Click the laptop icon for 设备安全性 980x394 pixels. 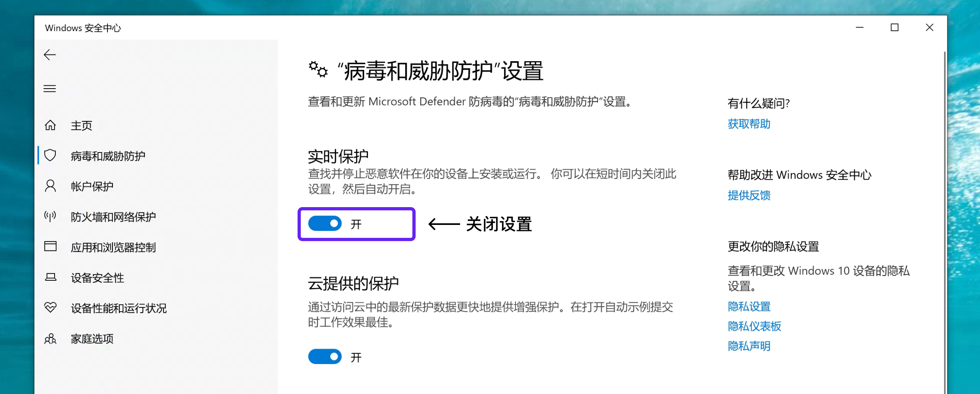[x=51, y=277]
